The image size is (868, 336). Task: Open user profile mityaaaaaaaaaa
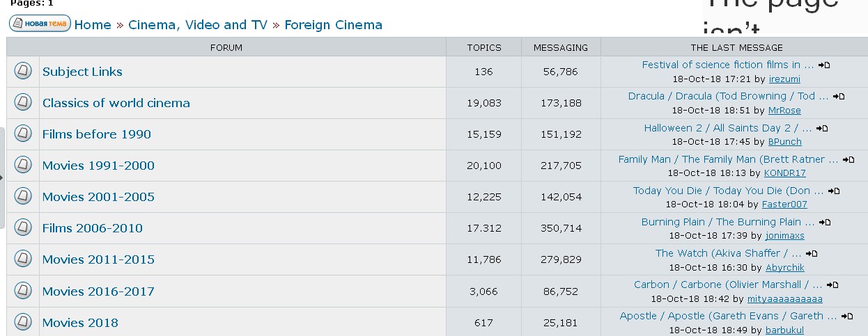pos(784,299)
